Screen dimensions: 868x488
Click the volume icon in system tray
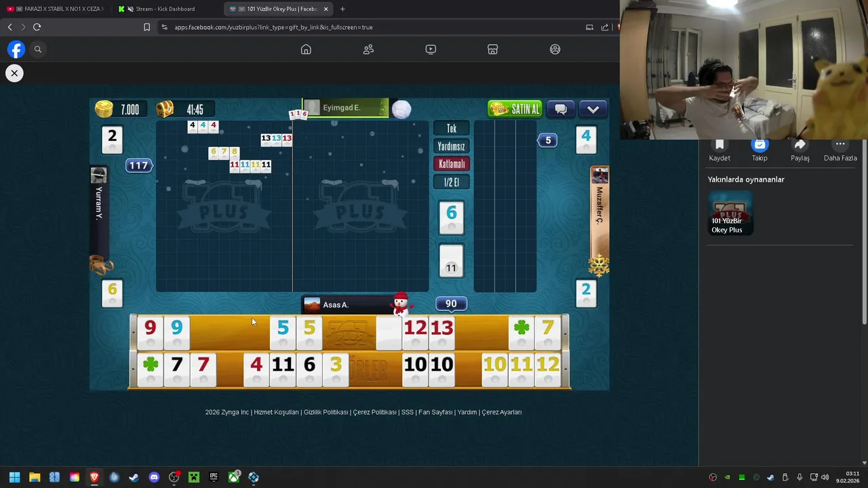coord(825,477)
